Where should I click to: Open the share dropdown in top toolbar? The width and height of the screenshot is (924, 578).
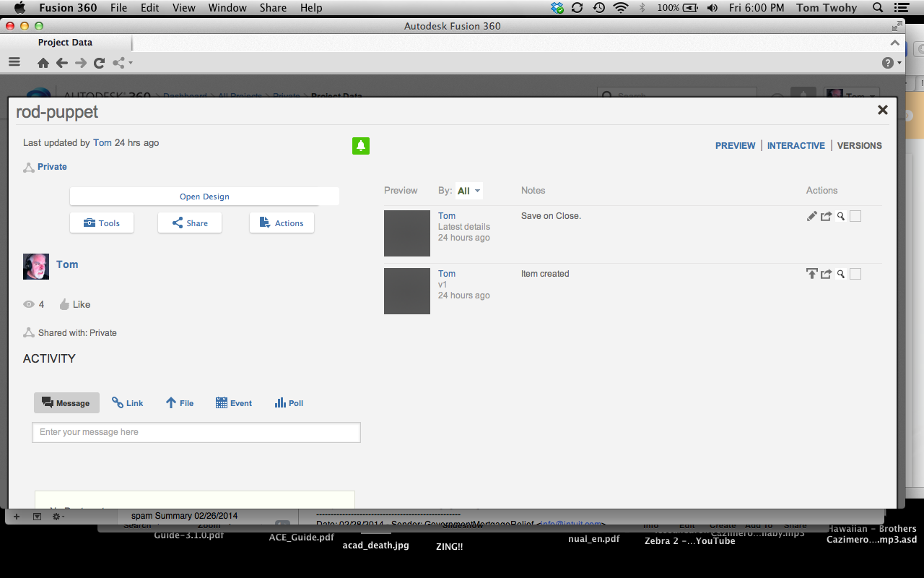(x=122, y=63)
